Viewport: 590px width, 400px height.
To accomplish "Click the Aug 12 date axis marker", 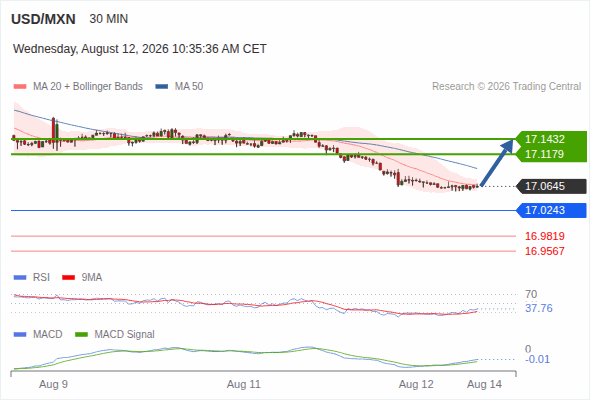I will (416, 384).
